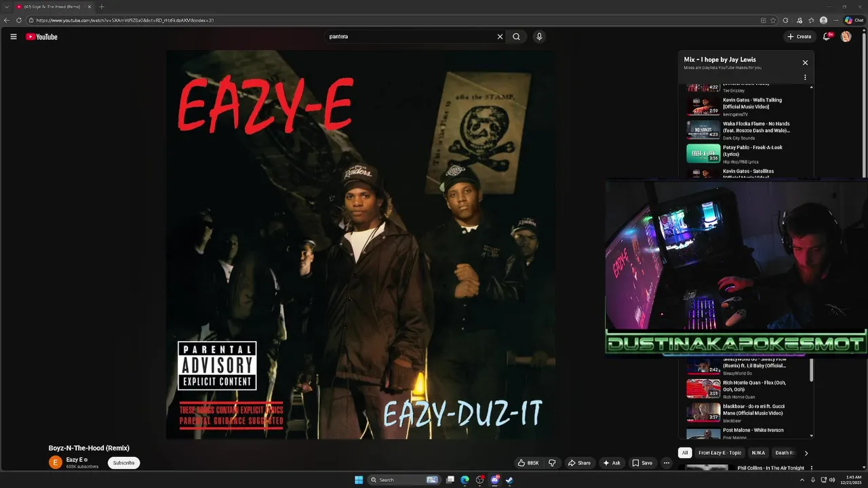Open a new browser tab
The height and width of the screenshot is (488, 868).
[x=102, y=7]
